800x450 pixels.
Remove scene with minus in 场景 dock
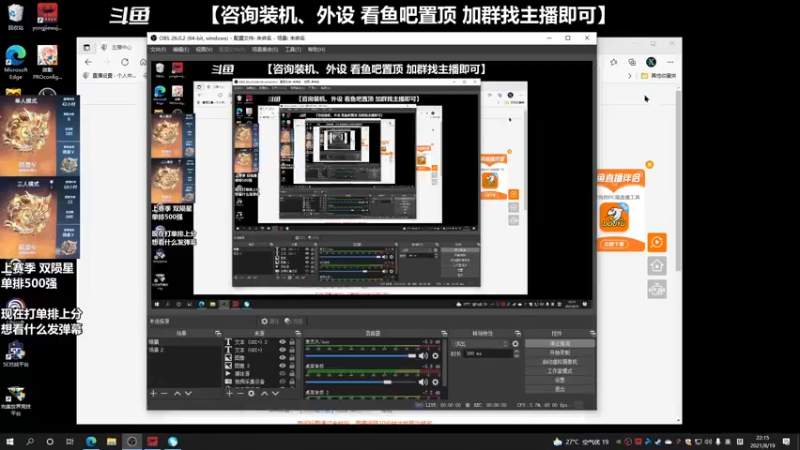164,393
